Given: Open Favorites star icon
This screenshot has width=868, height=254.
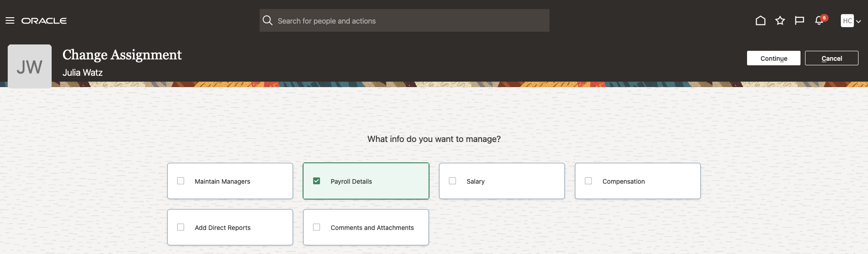Looking at the screenshot, I should point(780,21).
